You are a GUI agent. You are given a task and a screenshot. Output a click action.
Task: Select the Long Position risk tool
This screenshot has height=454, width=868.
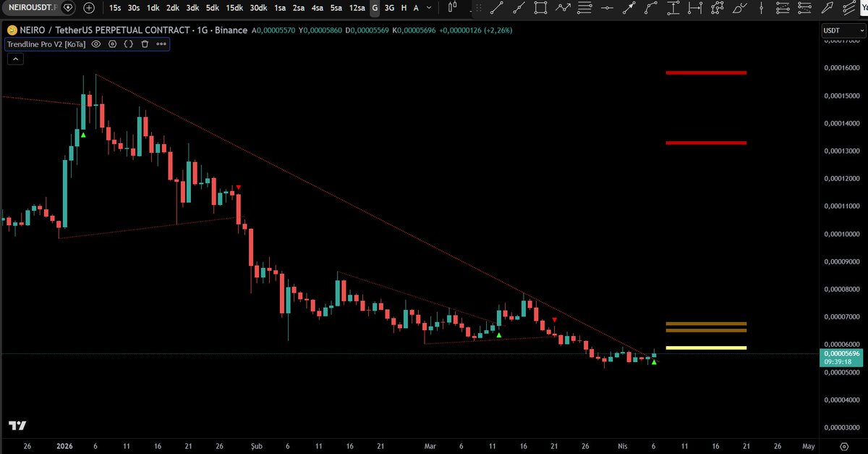click(783, 7)
